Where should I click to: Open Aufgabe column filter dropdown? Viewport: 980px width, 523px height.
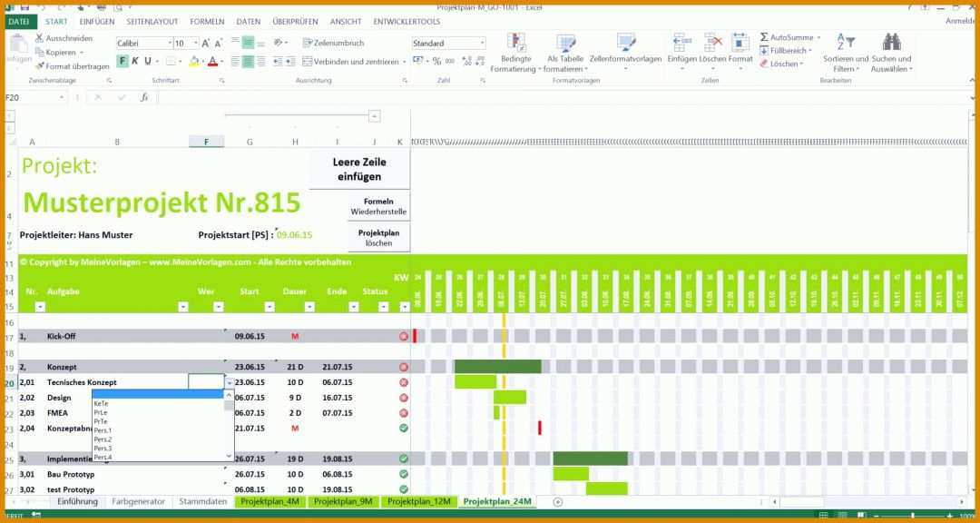click(183, 307)
